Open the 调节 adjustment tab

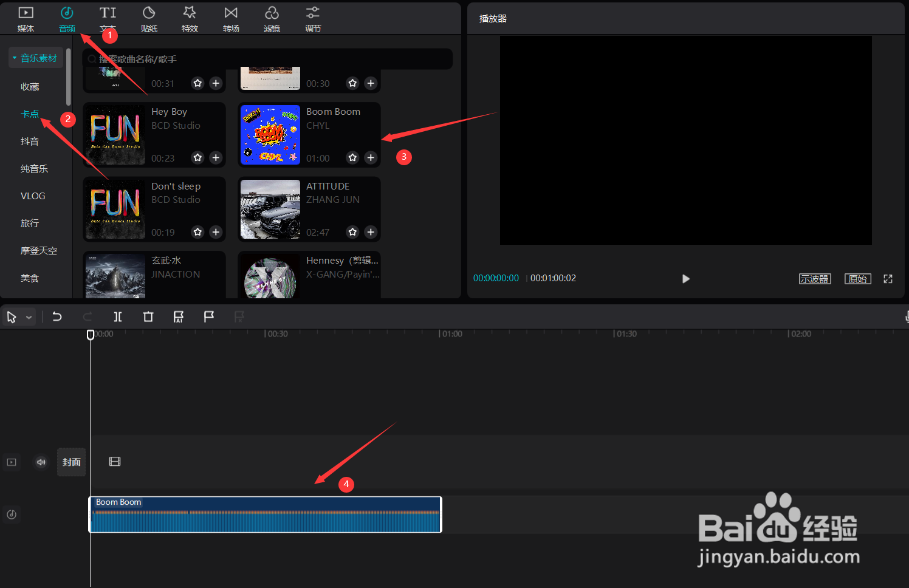click(313, 19)
